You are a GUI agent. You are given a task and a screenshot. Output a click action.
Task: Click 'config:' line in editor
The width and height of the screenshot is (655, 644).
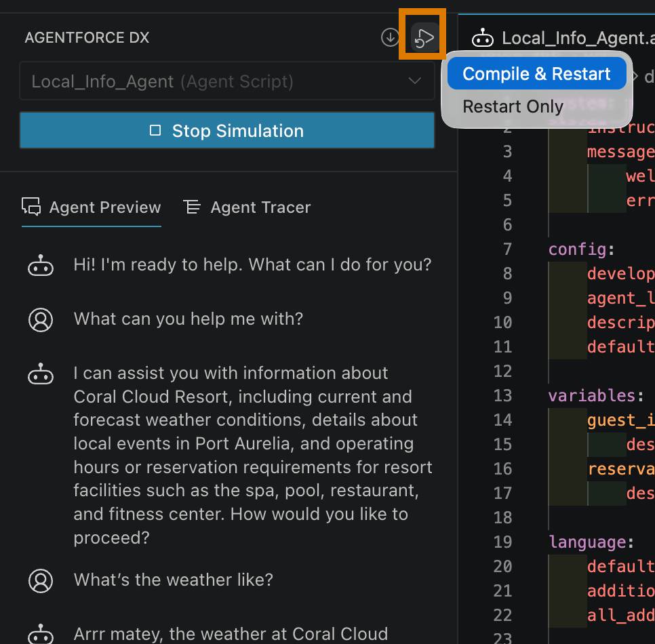click(581, 249)
